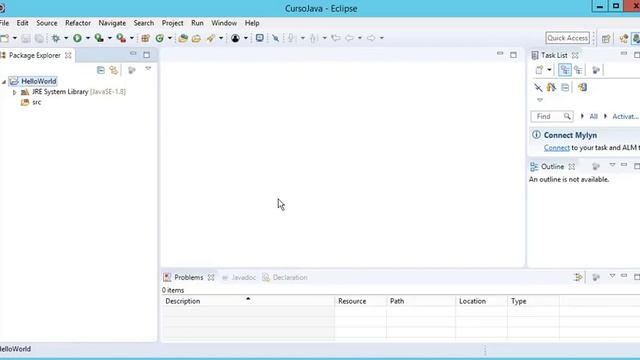Click the Debug bug icon
The image size is (640, 360).
(56, 38)
